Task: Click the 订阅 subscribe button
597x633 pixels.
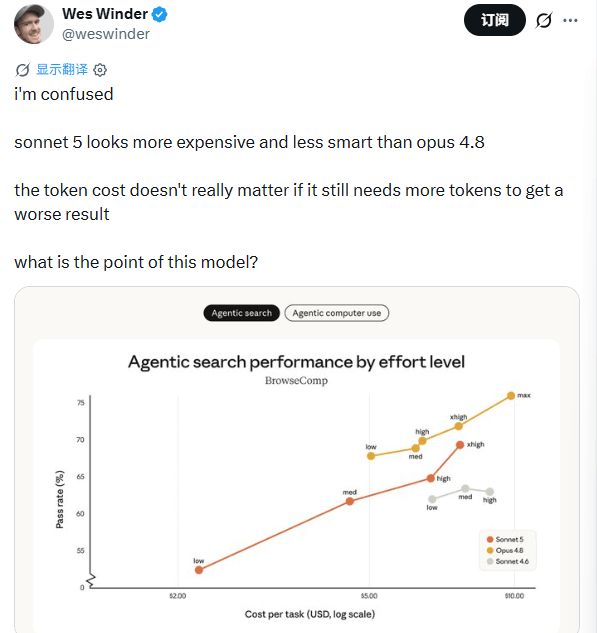Action: (x=494, y=20)
